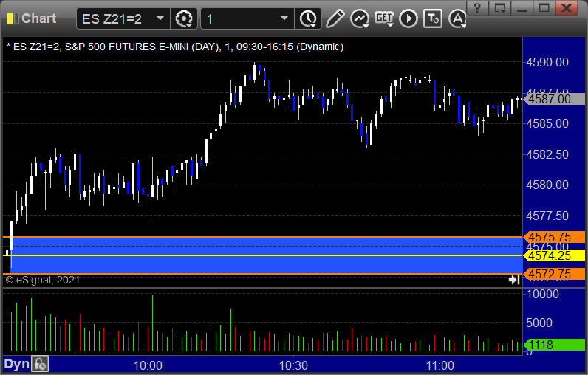Open the window options menu icon

[x=500, y=8]
